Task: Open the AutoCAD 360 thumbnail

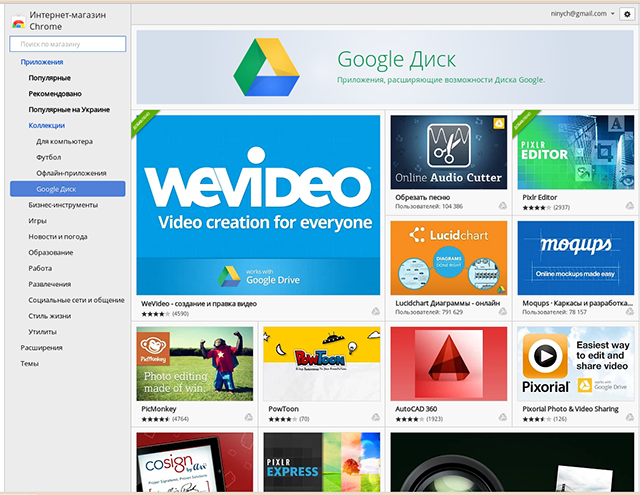Action: 449,364
